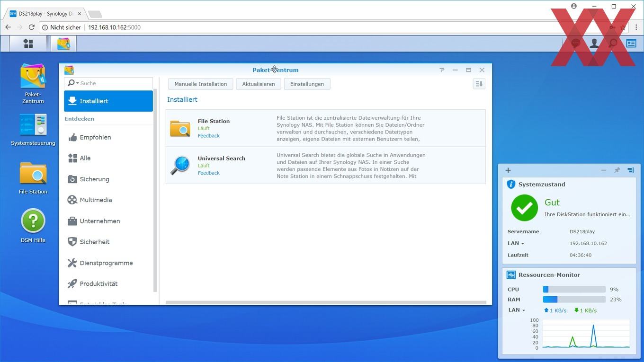The image size is (644, 362).
Task: Select the Paket-Zentrum taskbar icon
Action: point(63,44)
